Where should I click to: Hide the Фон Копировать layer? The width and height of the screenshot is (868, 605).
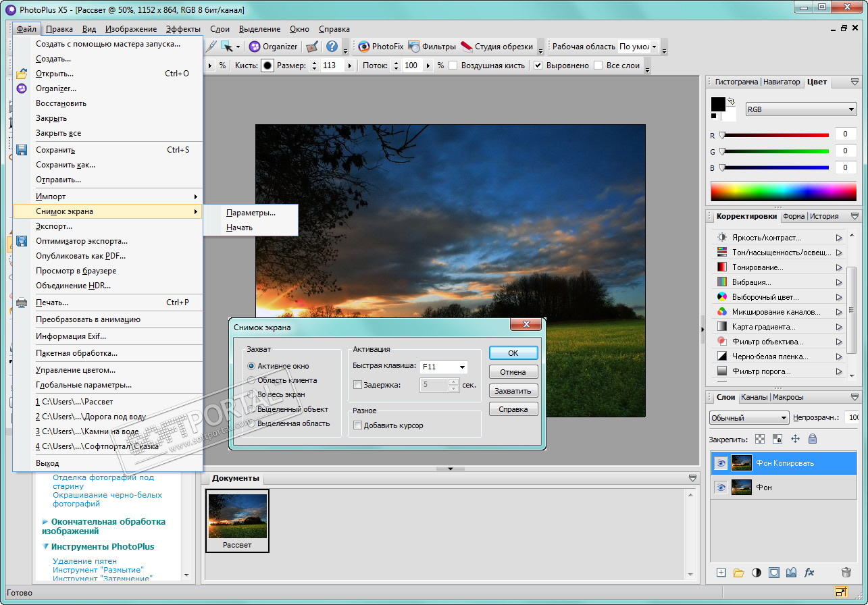(721, 463)
